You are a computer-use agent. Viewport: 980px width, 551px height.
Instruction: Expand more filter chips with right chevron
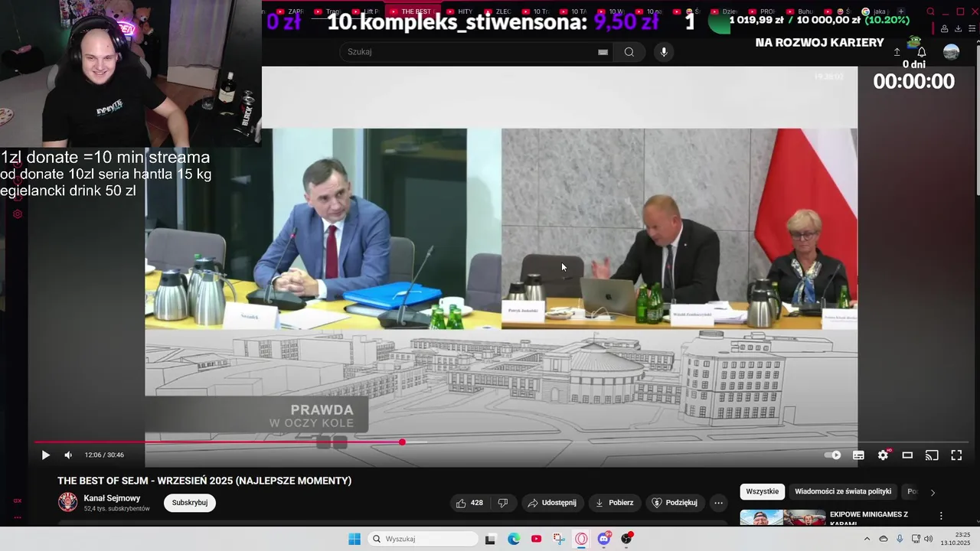(933, 493)
